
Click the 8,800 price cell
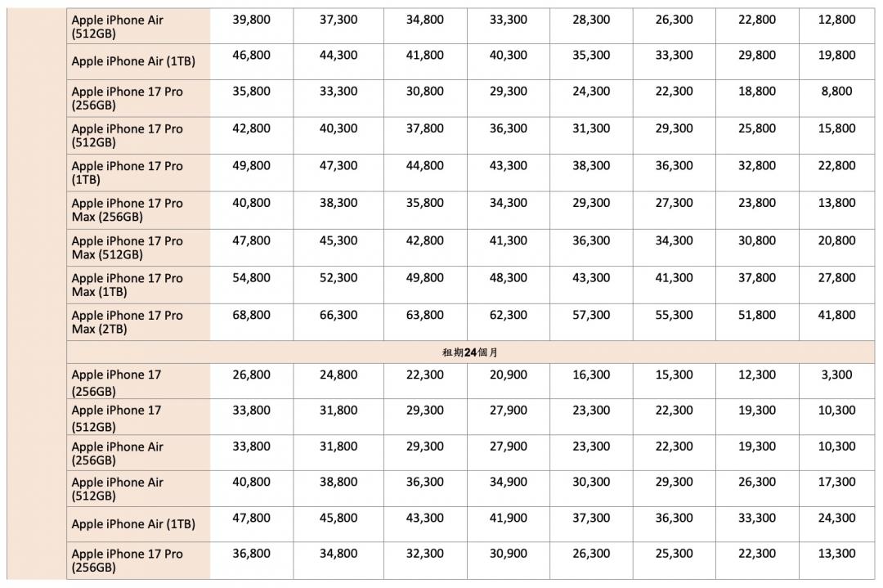click(x=836, y=91)
